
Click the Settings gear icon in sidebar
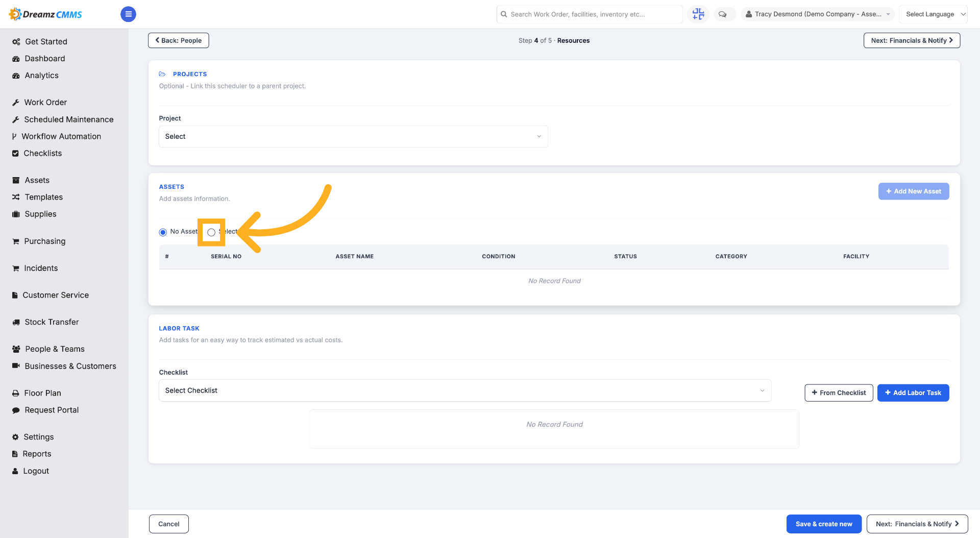coord(15,437)
